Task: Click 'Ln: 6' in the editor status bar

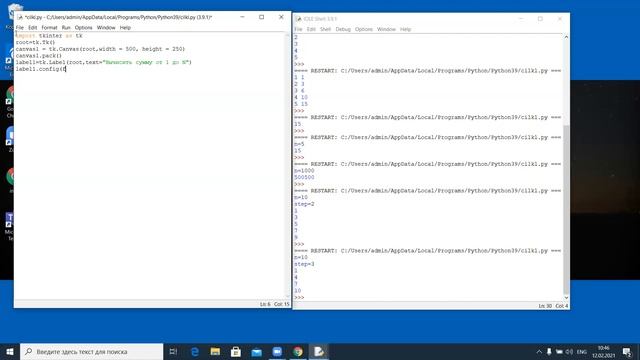Action: (x=265, y=304)
